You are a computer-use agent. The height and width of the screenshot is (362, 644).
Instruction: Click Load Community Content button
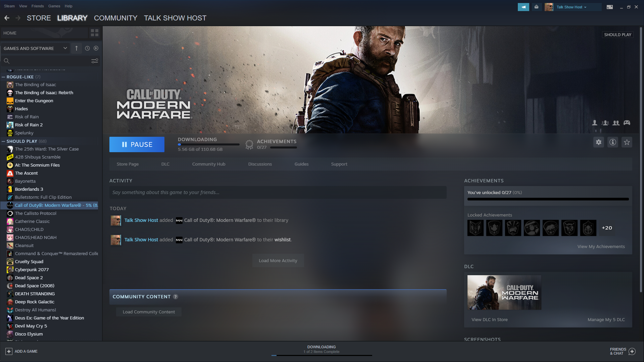coord(149,312)
